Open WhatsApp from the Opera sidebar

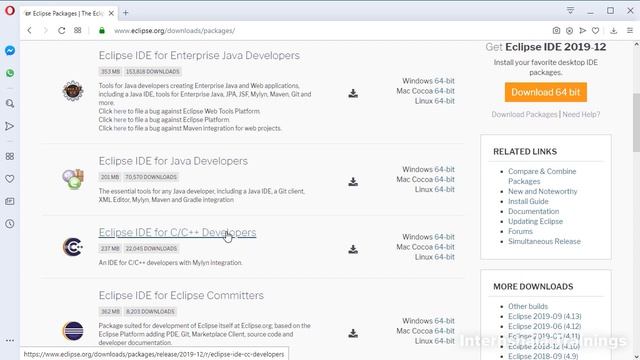point(10,73)
